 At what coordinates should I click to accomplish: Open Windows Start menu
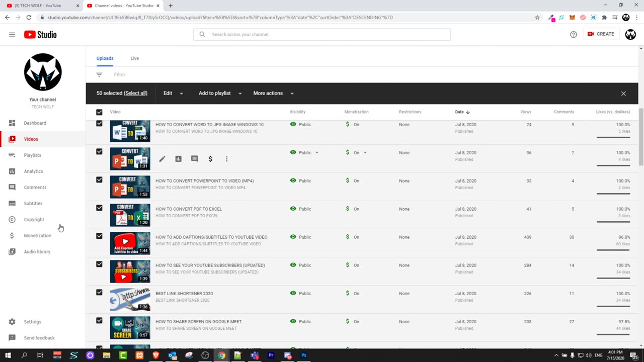8,355
